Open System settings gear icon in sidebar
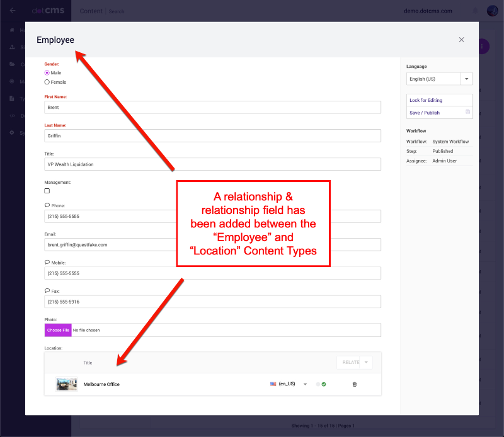504x437 pixels. [x=11, y=132]
